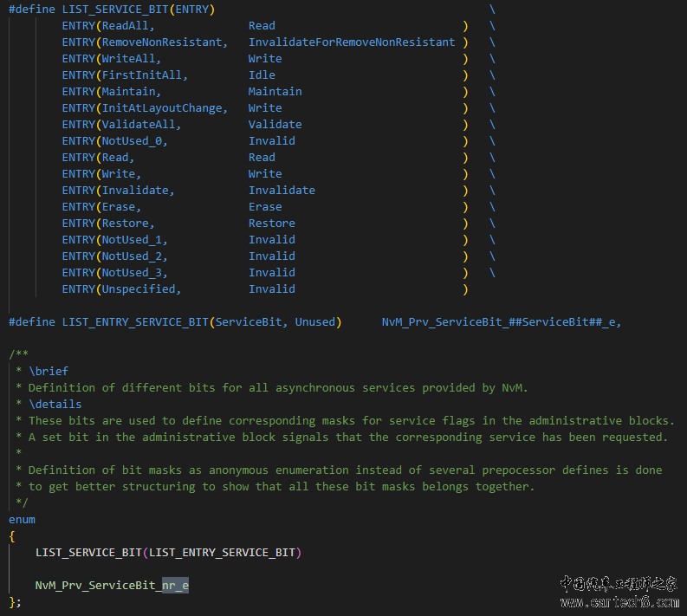Click the enum keyword
Viewport: 687px width, 616px height.
point(22,520)
